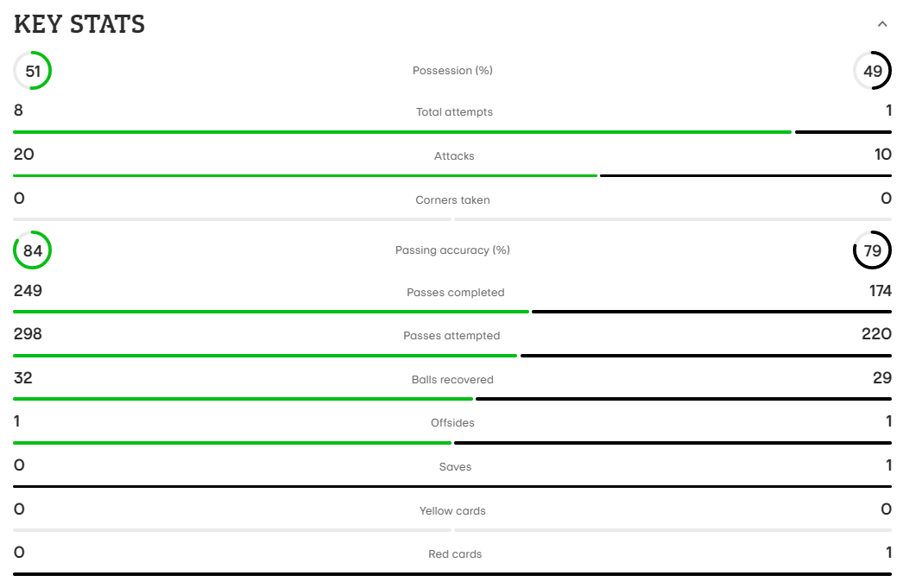Image resolution: width=903 pixels, height=588 pixels.
Task: Click the green Passes completed bar segment
Action: [270, 312]
